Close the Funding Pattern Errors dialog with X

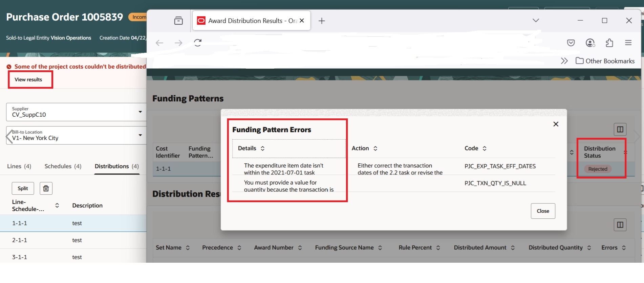[556, 124]
